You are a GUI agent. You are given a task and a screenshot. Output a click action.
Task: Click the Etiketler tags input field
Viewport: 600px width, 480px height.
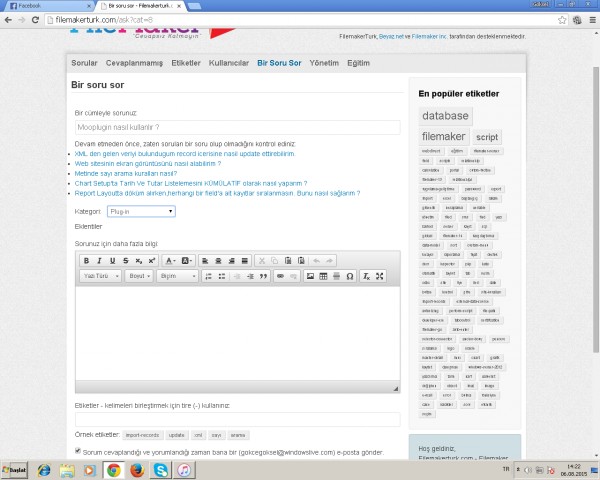238,420
